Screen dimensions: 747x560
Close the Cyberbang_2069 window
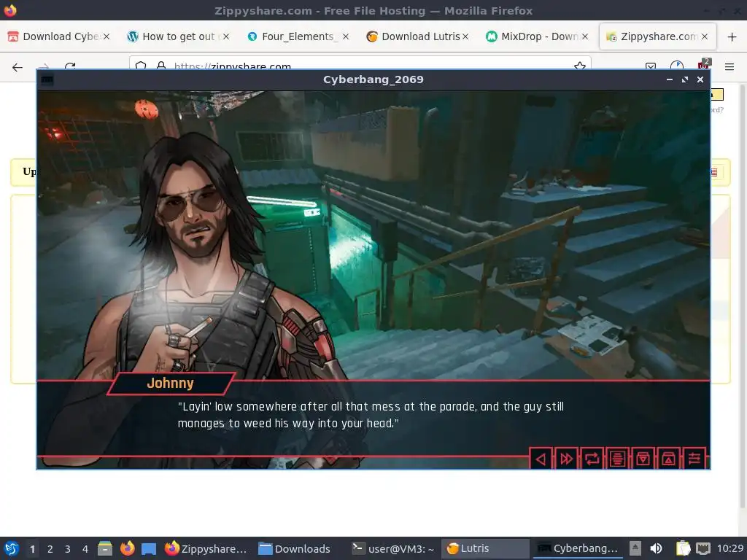tap(700, 79)
